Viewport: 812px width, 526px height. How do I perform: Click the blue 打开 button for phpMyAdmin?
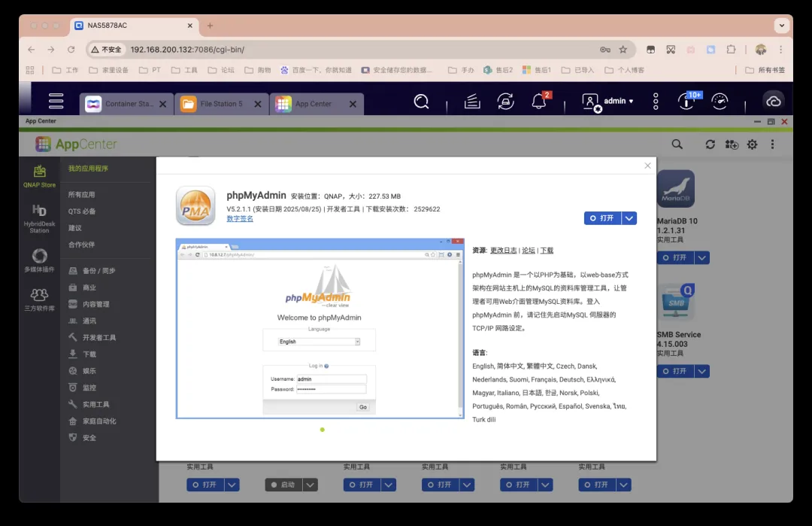click(x=602, y=218)
